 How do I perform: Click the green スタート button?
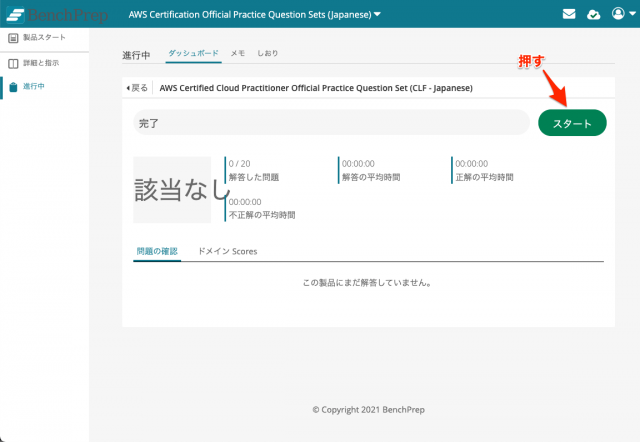tap(572, 123)
